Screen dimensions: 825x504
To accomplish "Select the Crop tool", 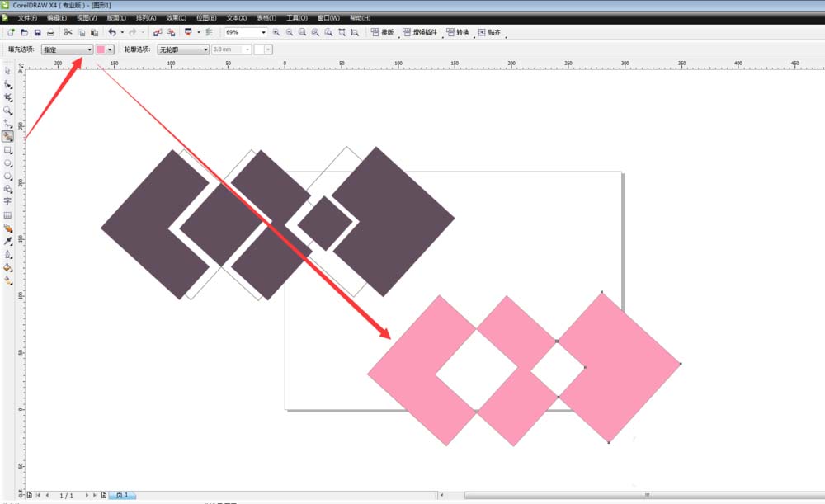I will [x=7, y=97].
